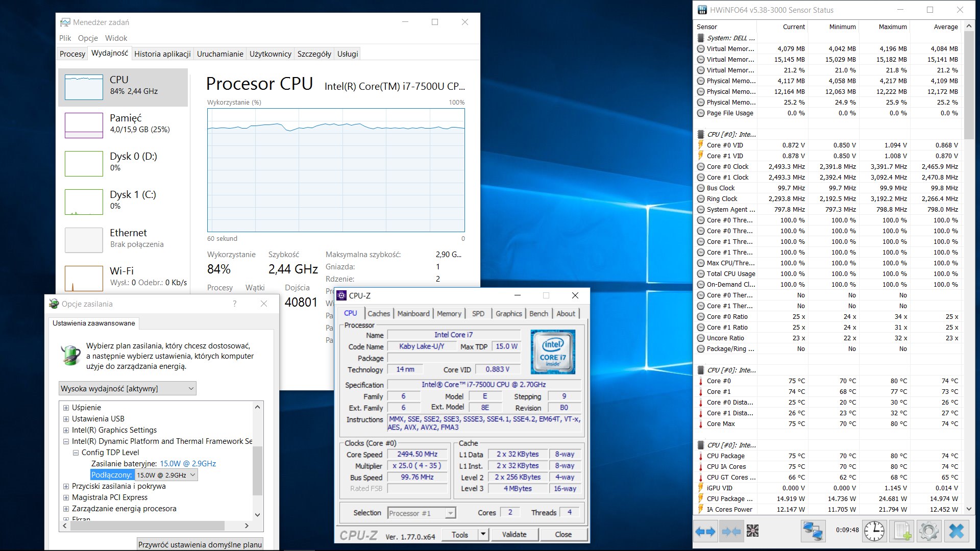Viewport: 980px width, 551px height.
Task: Click the HWiNFO sensor list vertical scrollbar
Action: click(969, 85)
